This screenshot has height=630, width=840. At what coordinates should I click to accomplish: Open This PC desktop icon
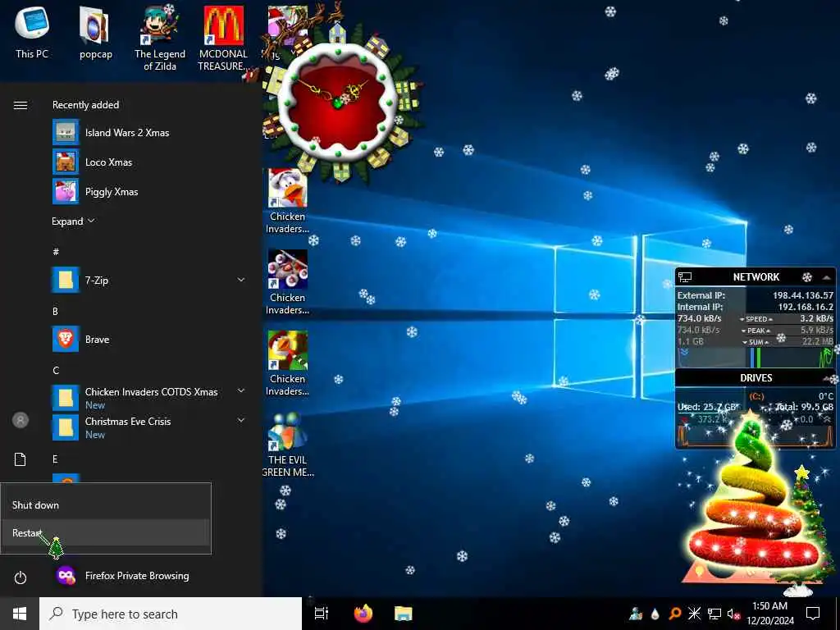(32, 32)
